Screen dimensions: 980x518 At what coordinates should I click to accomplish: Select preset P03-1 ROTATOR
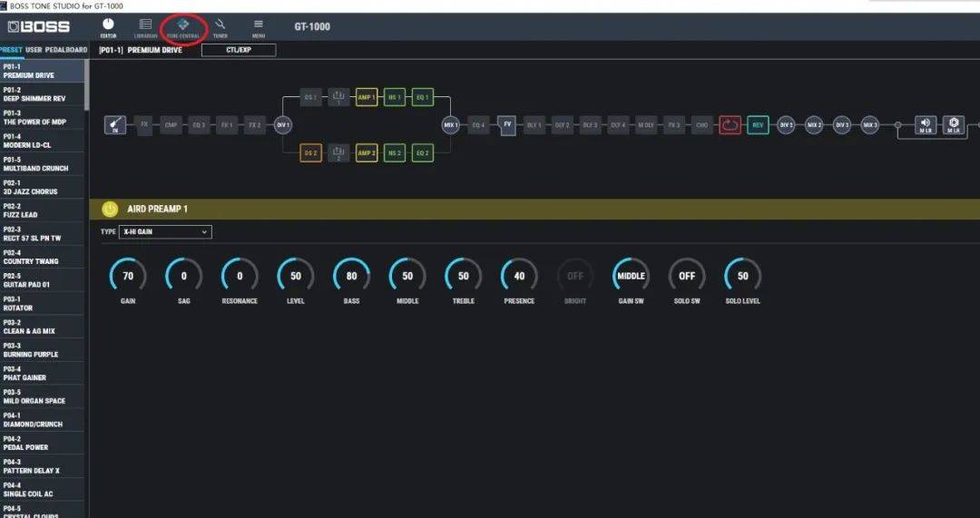(x=42, y=304)
